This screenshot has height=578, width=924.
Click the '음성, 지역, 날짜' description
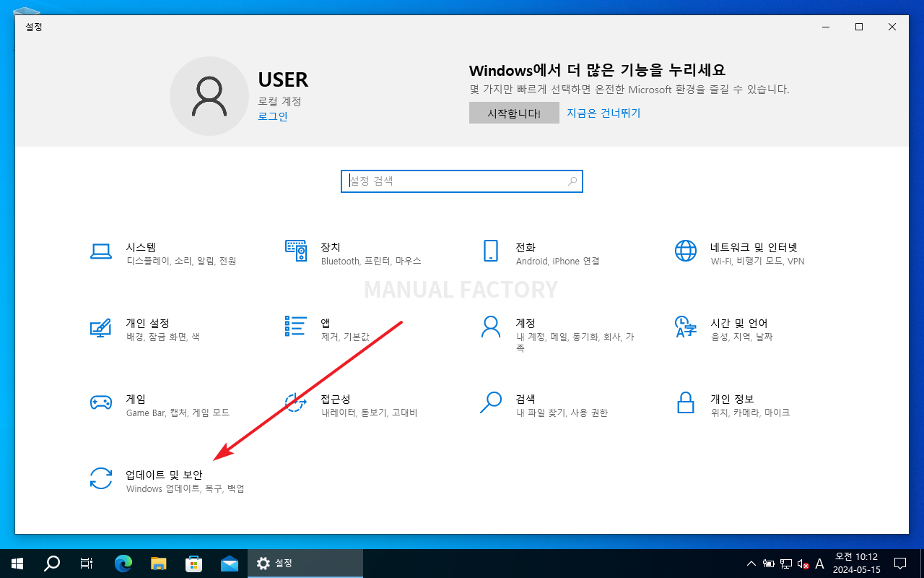pos(741,337)
